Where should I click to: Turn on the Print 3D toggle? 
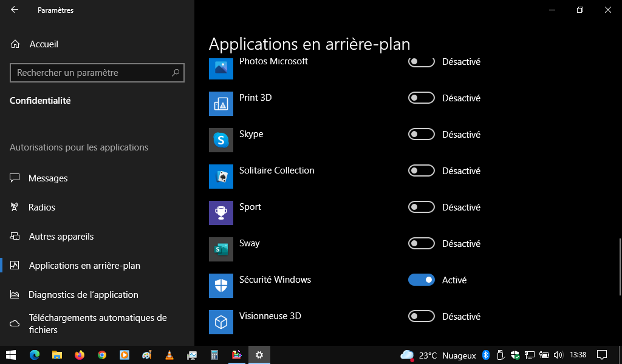point(422,98)
